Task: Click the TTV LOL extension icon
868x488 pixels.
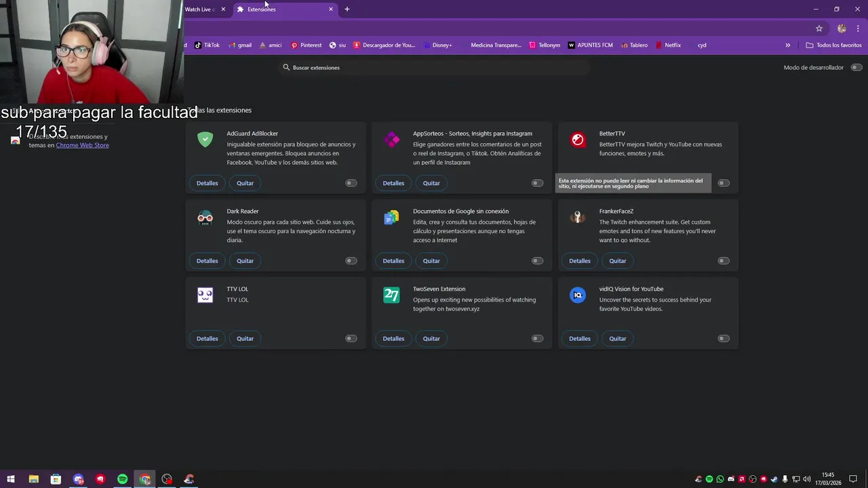Action: click(x=205, y=295)
